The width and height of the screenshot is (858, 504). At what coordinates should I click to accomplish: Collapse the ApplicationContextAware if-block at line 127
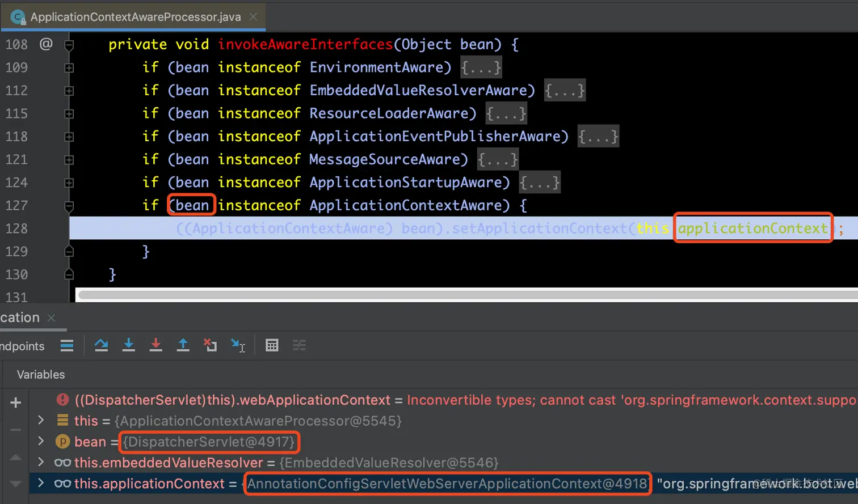click(x=69, y=206)
